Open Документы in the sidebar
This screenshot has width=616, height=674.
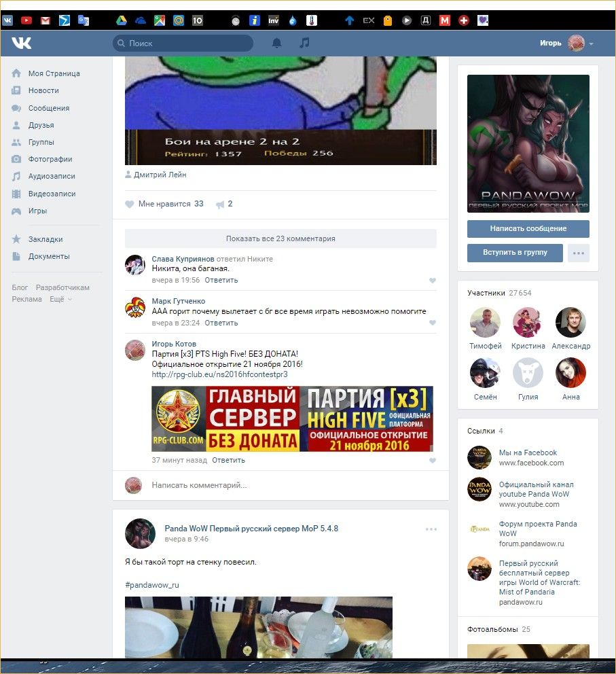(x=49, y=256)
